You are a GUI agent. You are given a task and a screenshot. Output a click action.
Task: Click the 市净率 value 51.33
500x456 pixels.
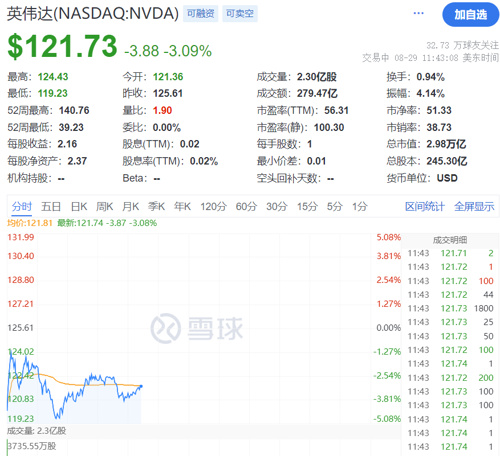[439, 110]
